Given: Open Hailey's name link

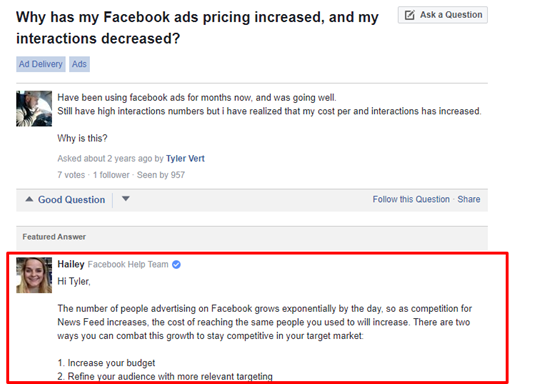Looking at the screenshot, I should click(x=71, y=264).
